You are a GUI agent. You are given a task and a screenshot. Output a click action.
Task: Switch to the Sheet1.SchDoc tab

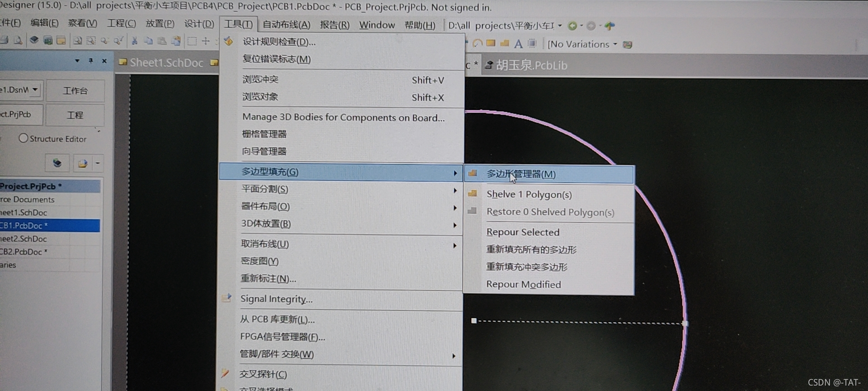[x=161, y=62]
